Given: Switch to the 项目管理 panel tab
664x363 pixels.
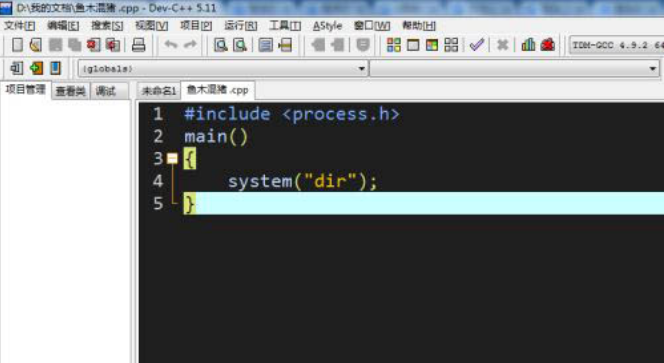Looking at the screenshot, I should pos(25,90).
